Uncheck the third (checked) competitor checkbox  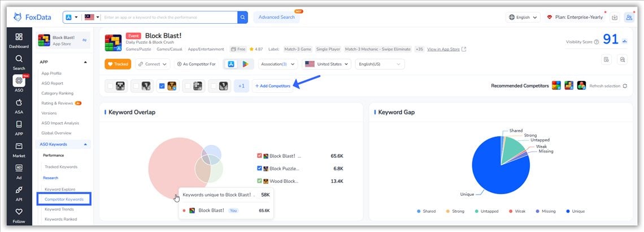tap(162, 86)
